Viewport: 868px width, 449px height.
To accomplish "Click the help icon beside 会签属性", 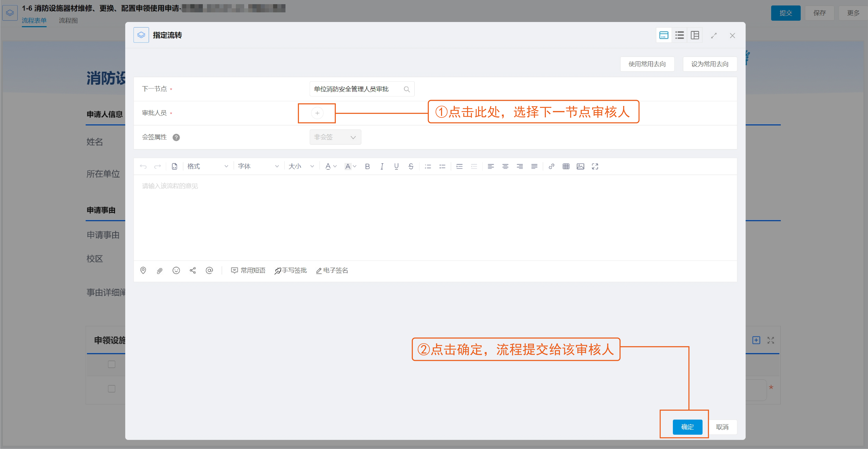I will tap(176, 137).
